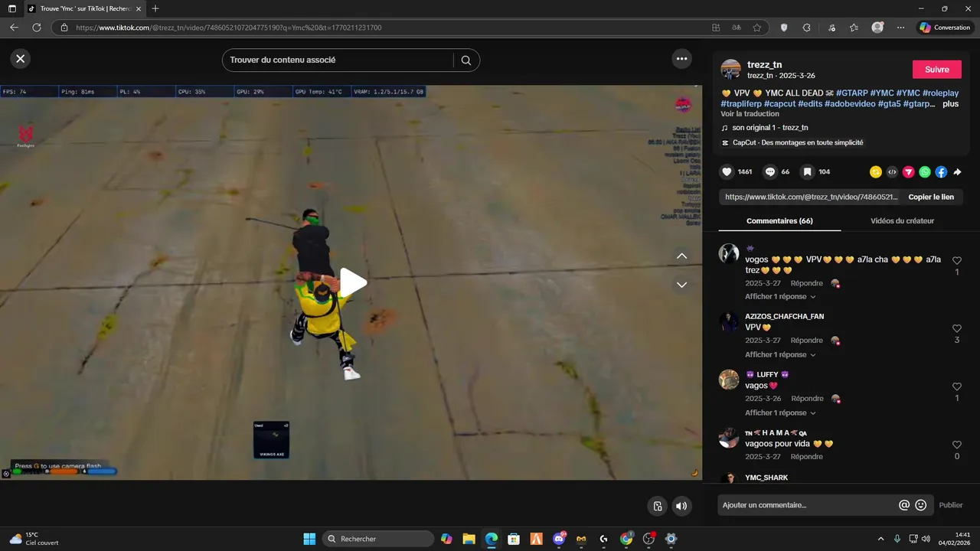This screenshot has height=551, width=980.
Task: Open more share options arrow
Action: (x=957, y=172)
